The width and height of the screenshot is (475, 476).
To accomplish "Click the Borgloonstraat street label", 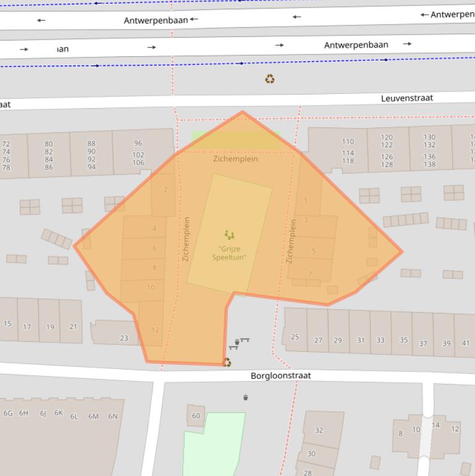I will [x=280, y=376].
